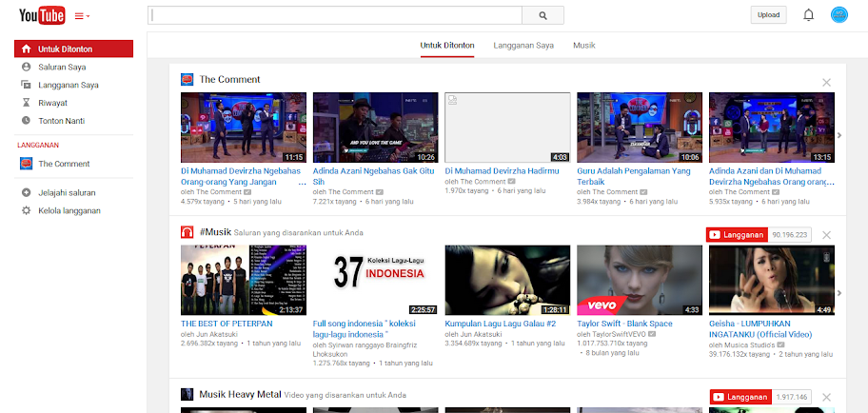Switch to Musik tab

[x=584, y=46]
